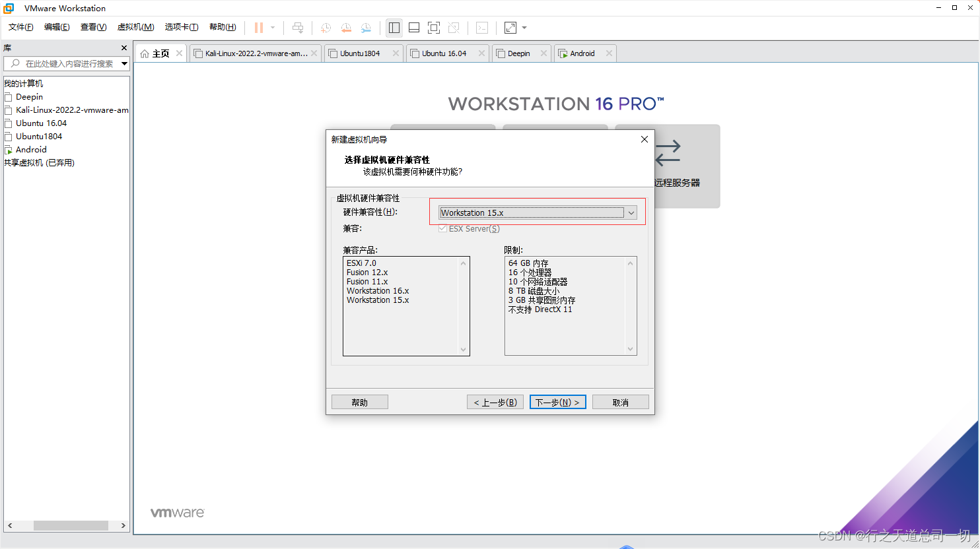Open the 文件(F) menu
980x549 pixels.
tap(20, 27)
